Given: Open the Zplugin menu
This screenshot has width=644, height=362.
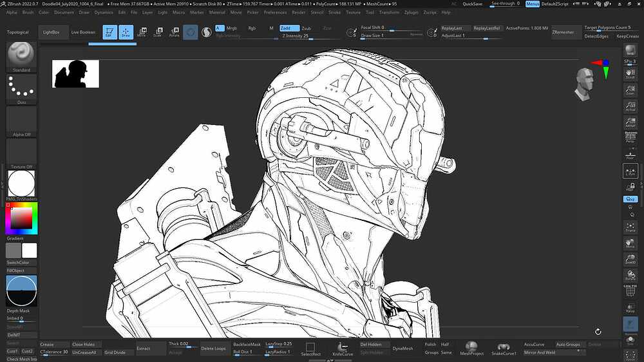Looking at the screenshot, I should [411, 12].
